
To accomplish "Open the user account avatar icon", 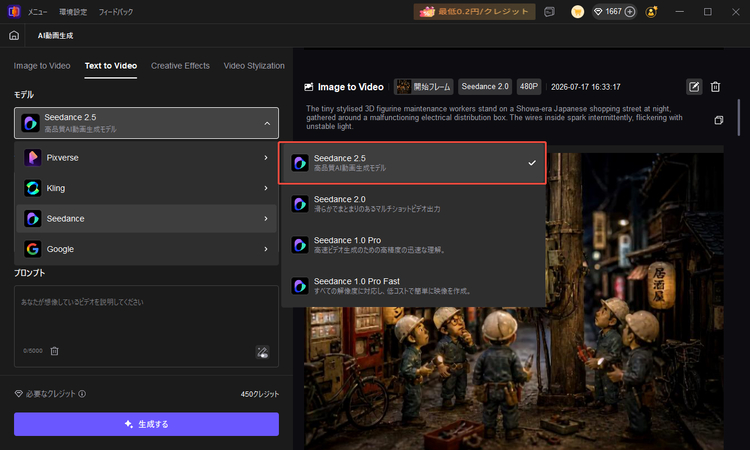I will click(651, 12).
